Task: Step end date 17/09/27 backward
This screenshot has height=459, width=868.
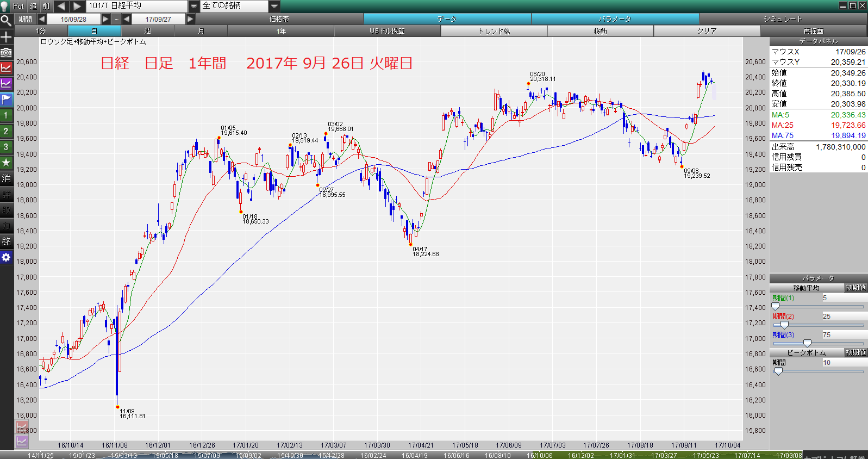Action: (x=127, y=19)
